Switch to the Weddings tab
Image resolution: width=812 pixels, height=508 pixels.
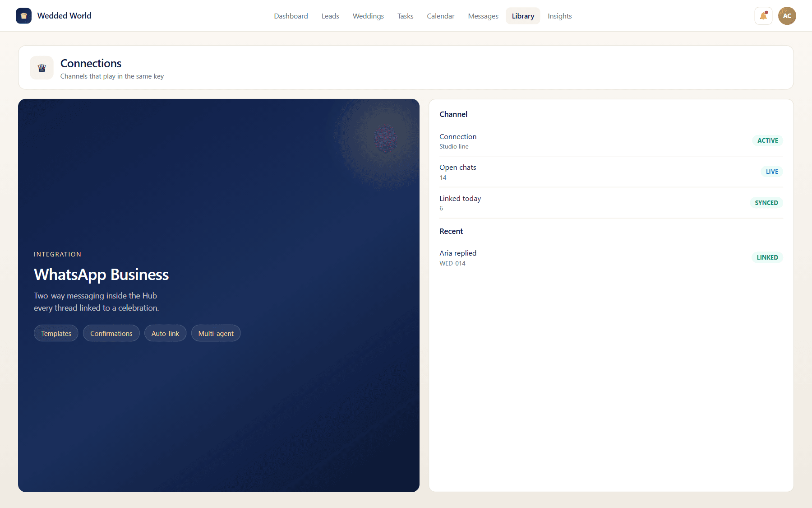pos(368,16)
